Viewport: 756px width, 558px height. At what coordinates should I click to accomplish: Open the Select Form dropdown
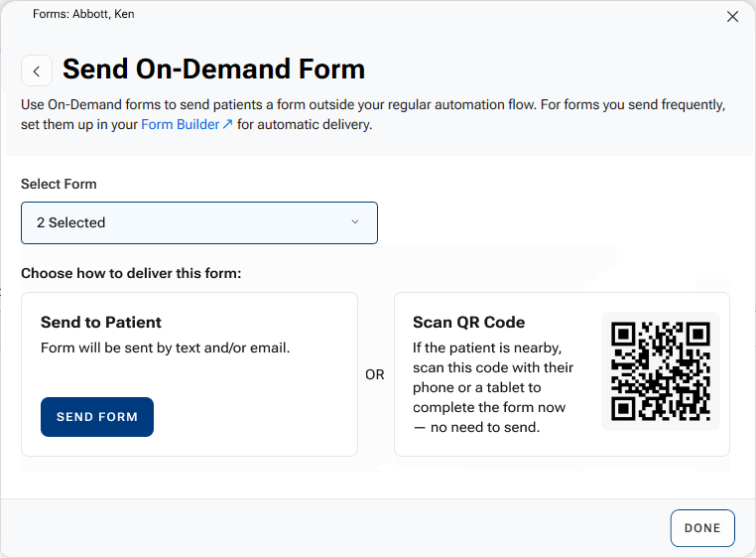tap(198, 222)
